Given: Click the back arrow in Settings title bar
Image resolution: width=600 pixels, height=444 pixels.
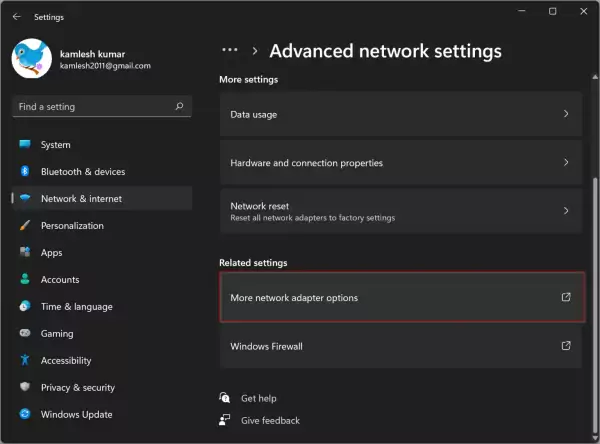Looking at the screenshot, I should click(16, 17).
